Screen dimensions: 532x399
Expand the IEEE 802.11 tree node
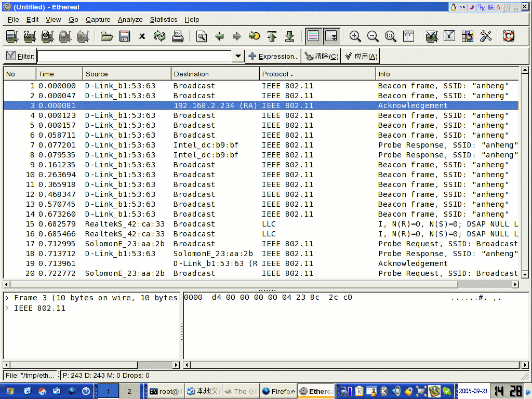(7, 309)
